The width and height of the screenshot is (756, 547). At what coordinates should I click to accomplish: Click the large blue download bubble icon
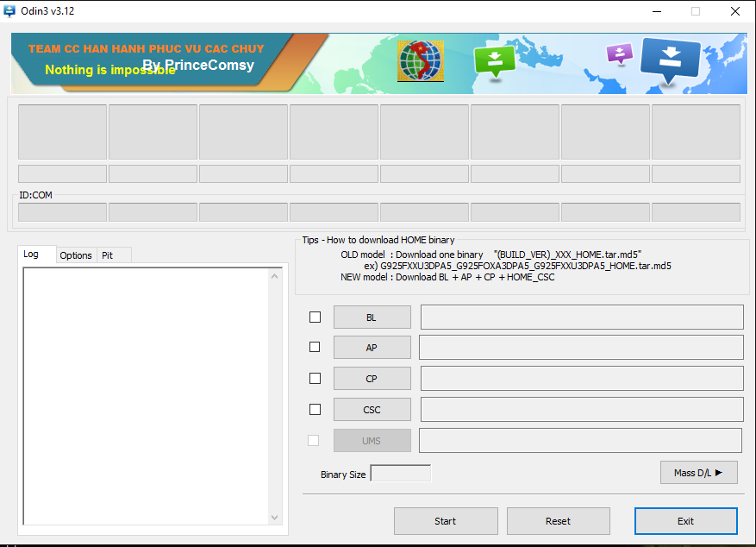(x=671, y=60)
